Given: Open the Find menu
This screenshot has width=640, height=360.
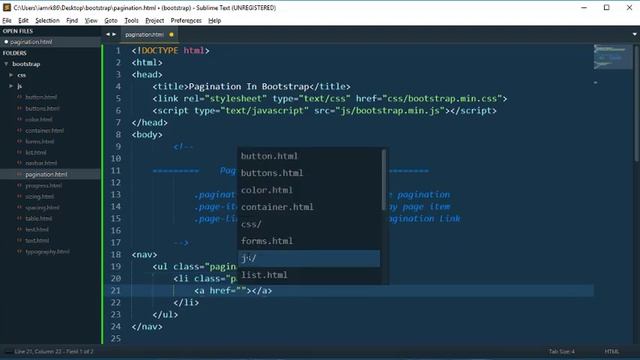Looking at the screenshot, I should pos(72,20).
